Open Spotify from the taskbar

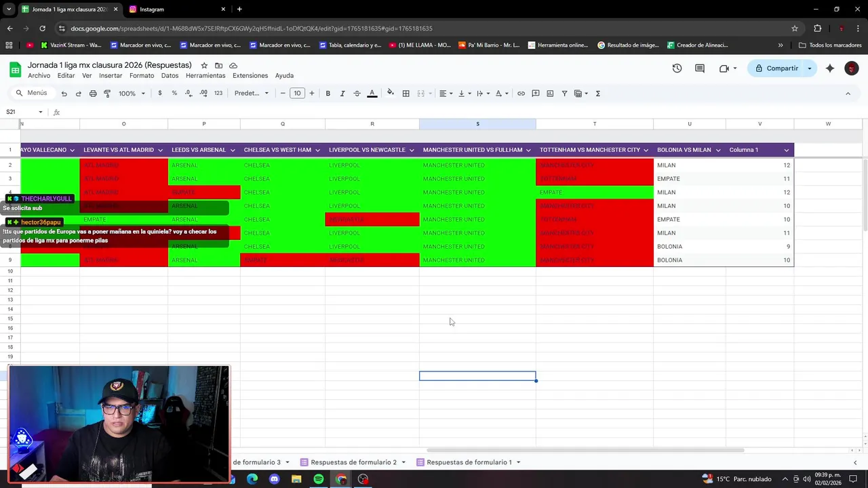coord(318,479)
